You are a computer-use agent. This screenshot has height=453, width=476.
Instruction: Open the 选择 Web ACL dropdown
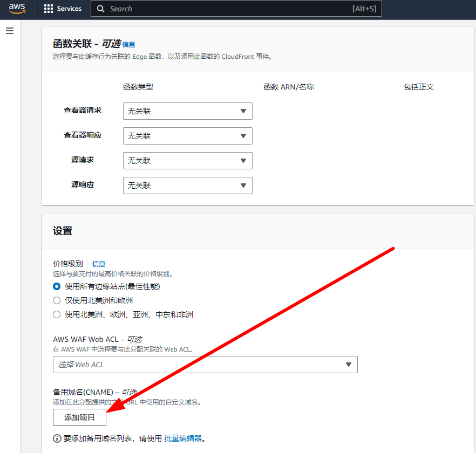tap(205, 365)
